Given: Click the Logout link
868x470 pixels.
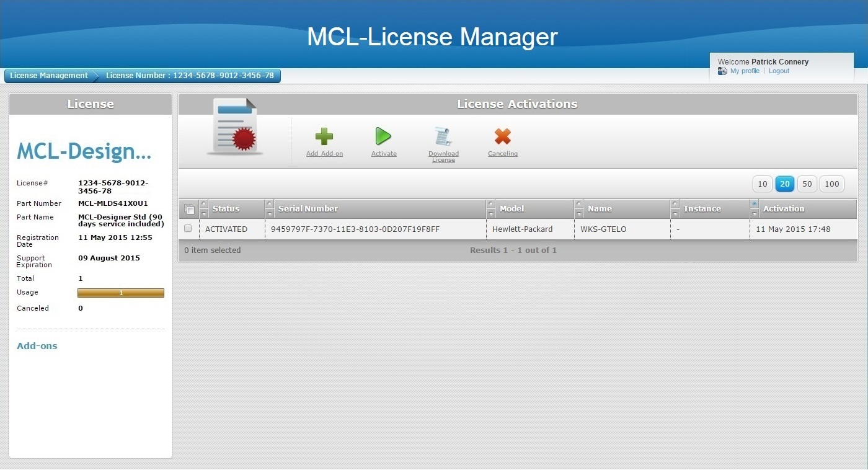Looking at the screenshot, I should click(779, 71).
